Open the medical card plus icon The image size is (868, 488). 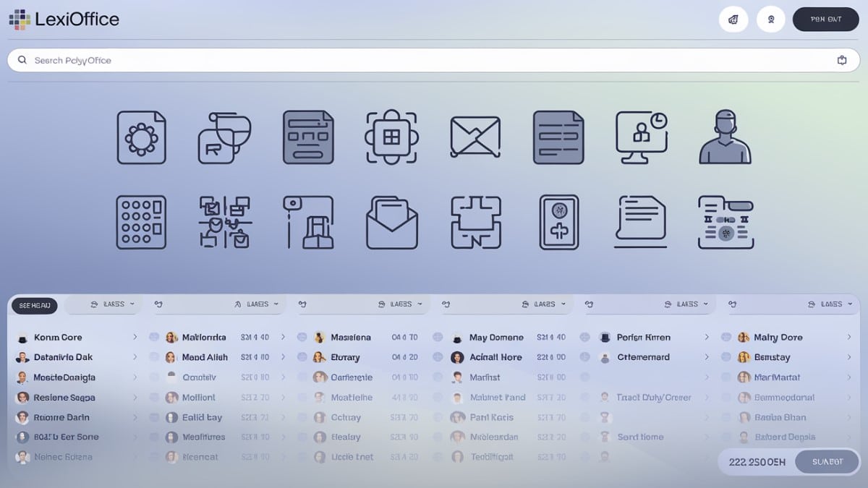click(x=558, y=222)
